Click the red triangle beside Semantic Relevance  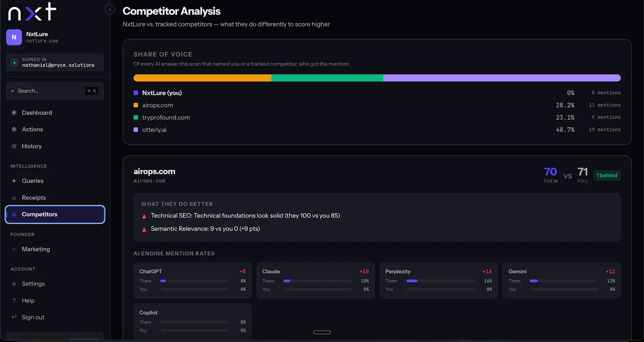144,229
